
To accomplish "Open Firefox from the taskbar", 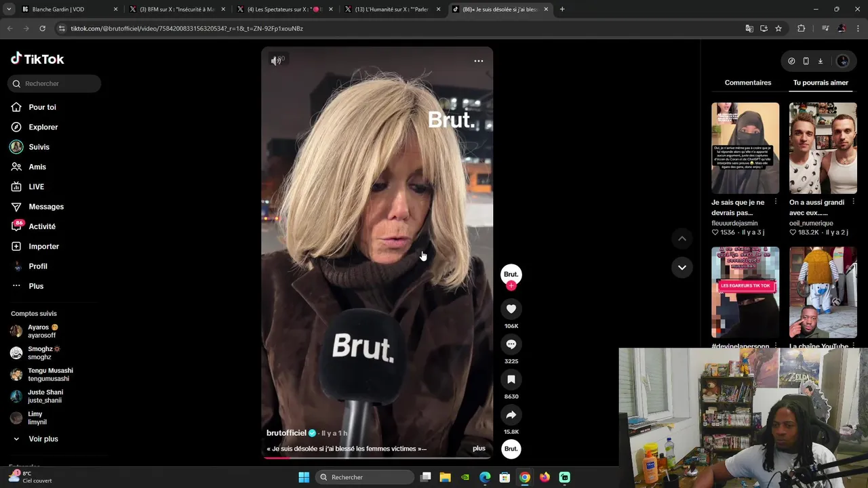I will tap(545, 477).
